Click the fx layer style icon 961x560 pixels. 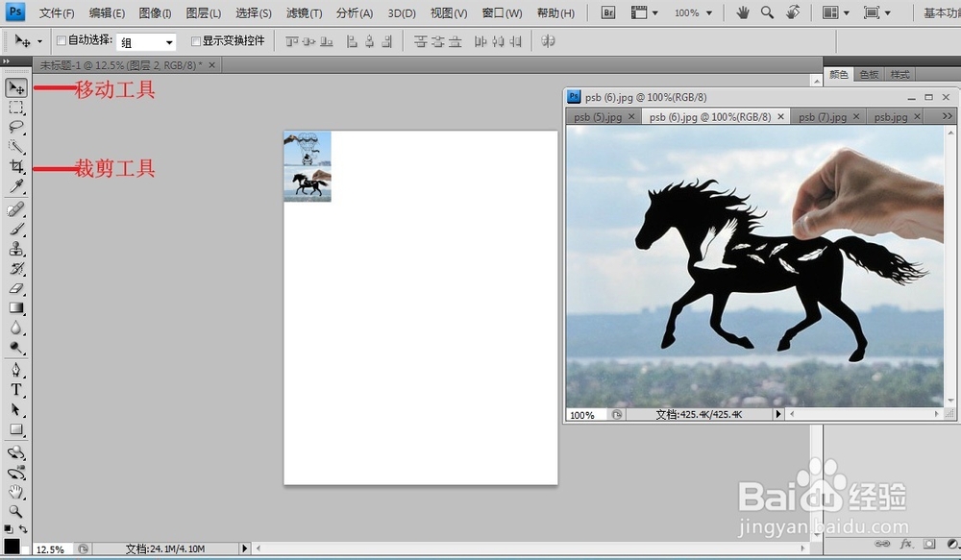[x=906, y=544]
